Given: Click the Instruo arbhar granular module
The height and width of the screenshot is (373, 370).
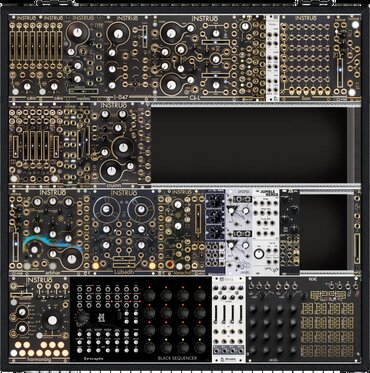Looking at the screenshot, I should pos(50,232).
